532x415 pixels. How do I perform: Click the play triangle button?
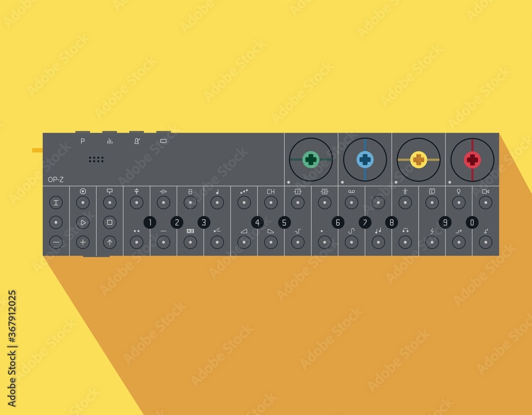[x=83, y=222]
